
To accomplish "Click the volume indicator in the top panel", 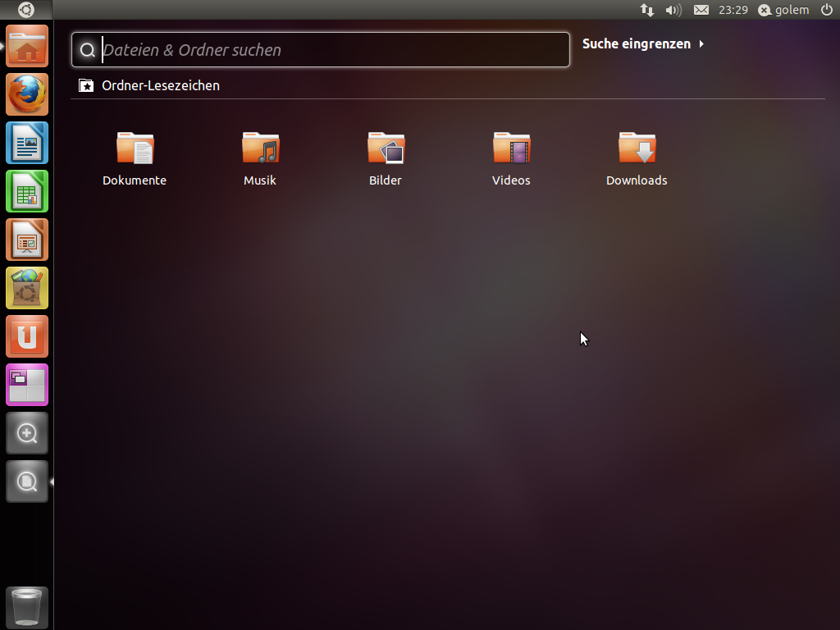I will click(673, 10).
